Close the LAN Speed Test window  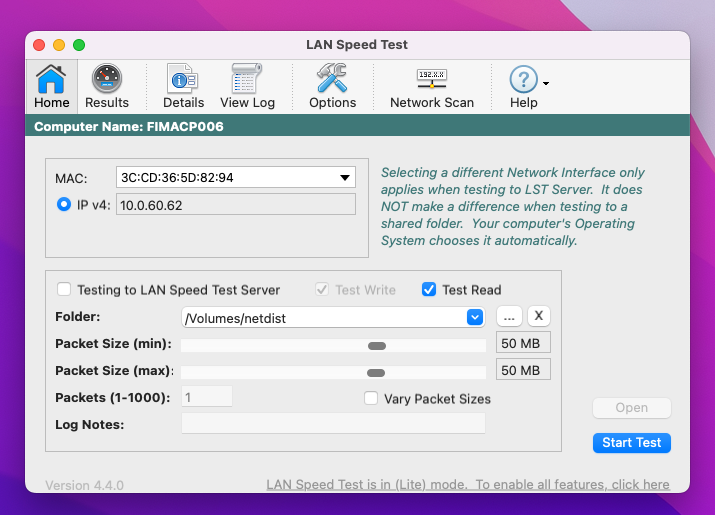(x=39, y=45)
